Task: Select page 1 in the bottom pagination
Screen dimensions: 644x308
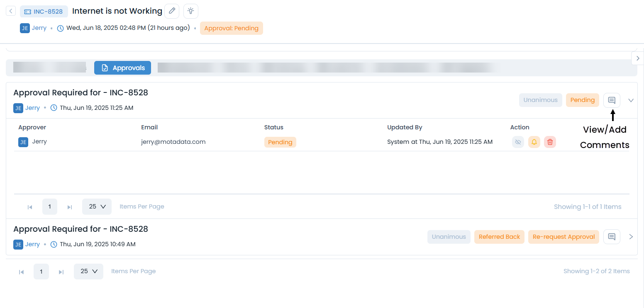Action: click(41, 272)
